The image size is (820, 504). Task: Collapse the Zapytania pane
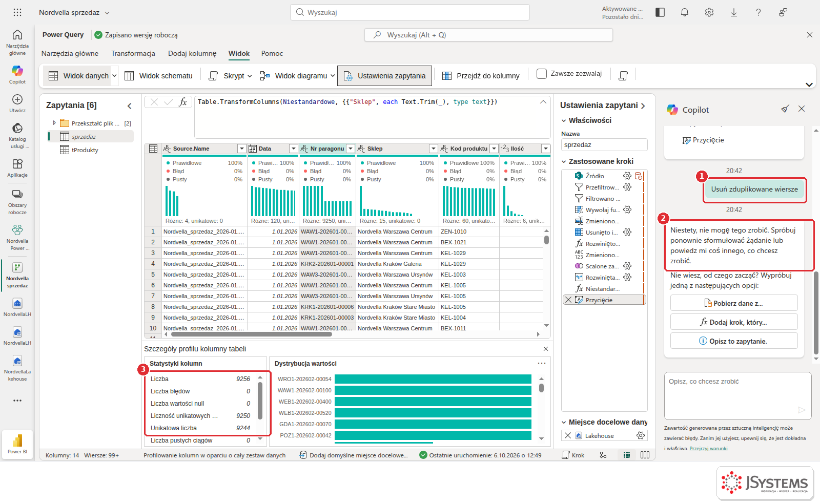(x=129, y=106)
